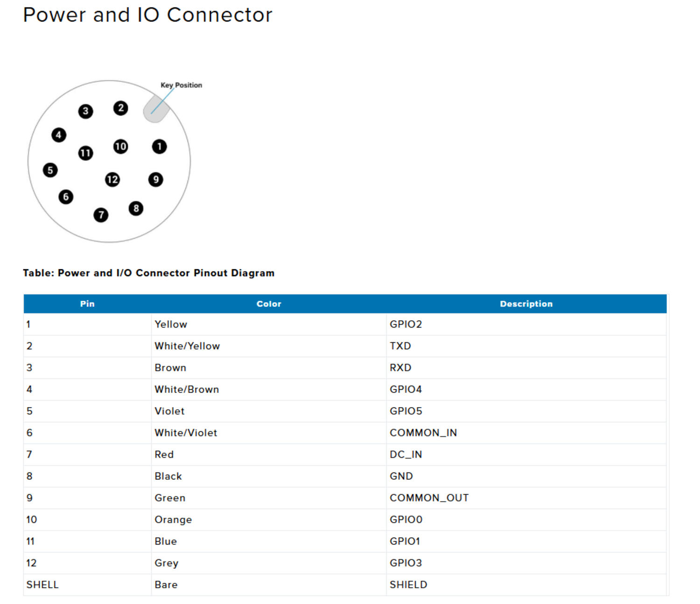700x604 pixels.
Task: Select pin 9 marker in the diagram
Action: tap(155, 179)
